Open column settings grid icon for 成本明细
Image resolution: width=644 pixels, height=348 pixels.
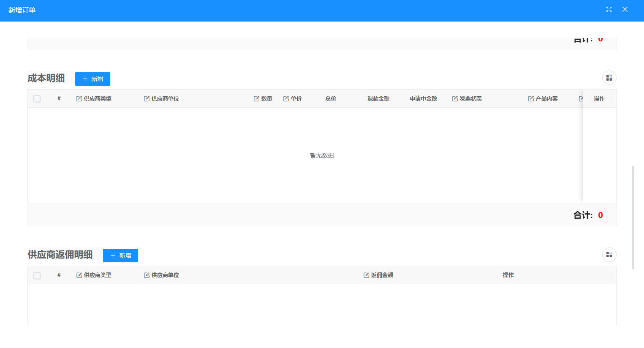[609, 78]
